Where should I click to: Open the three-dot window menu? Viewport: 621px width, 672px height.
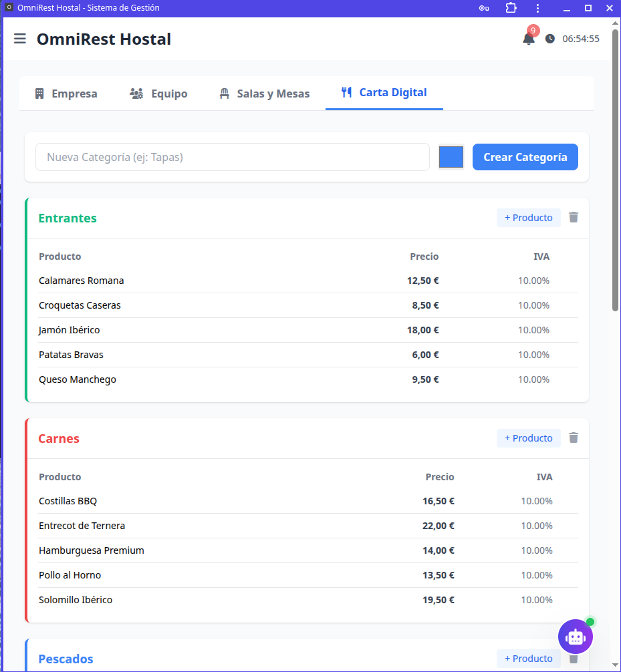click(x=538, y=8)
